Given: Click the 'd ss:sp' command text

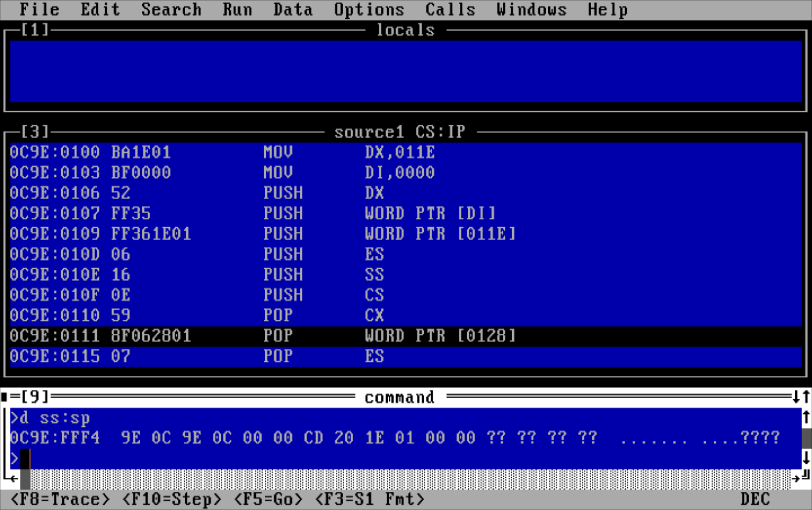Looking at the screenshot, I should click(x=55, y=418).
